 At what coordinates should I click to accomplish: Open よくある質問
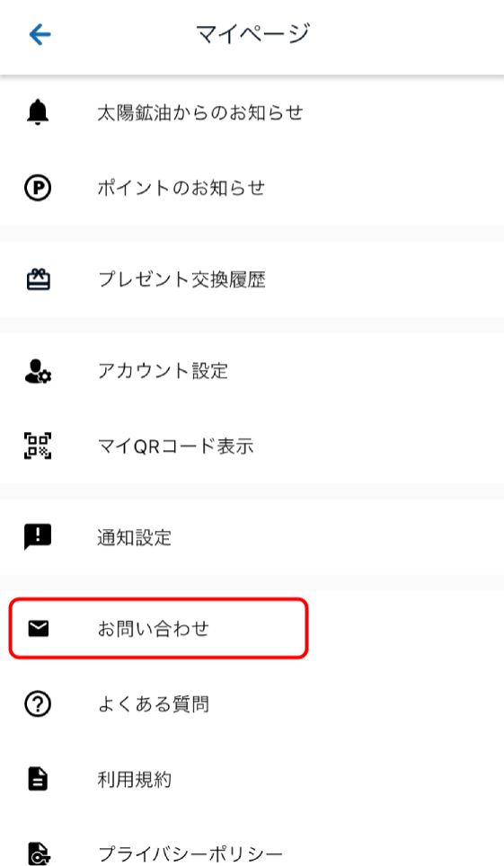point(252,704)
